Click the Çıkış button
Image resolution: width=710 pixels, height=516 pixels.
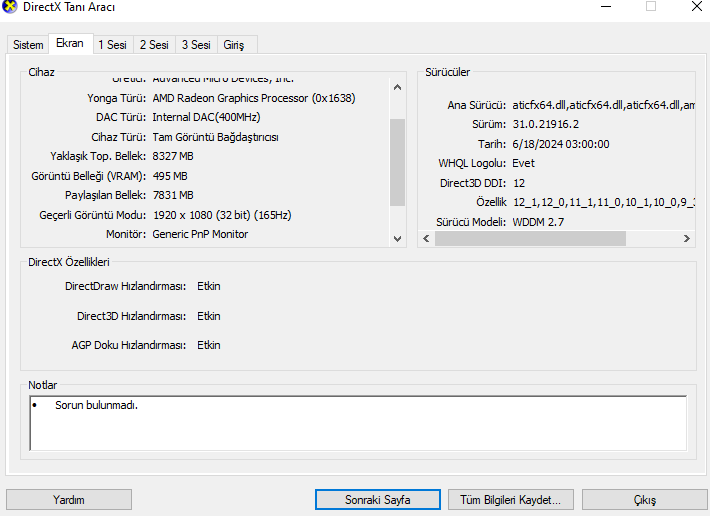tap(645, 500)
